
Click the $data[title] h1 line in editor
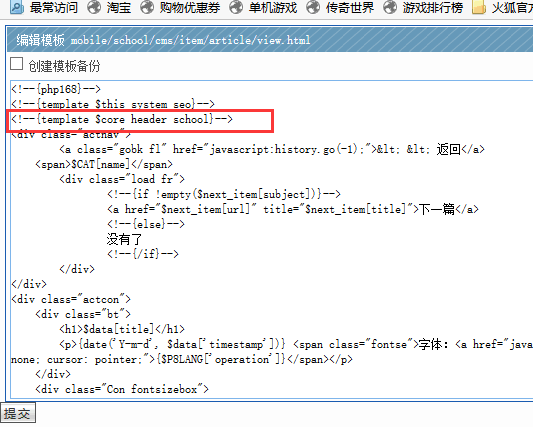coord(122,329)
